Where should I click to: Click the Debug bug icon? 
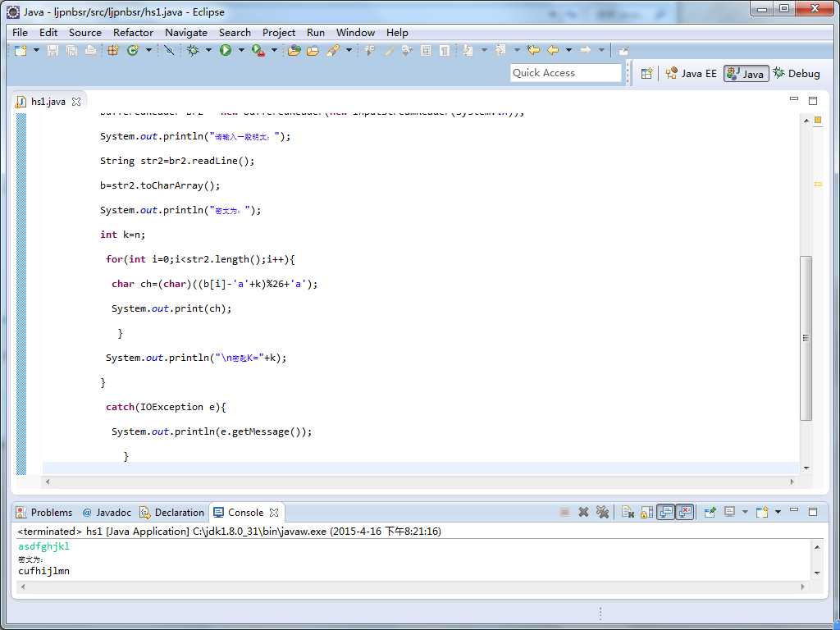click(x=193, y=50)
